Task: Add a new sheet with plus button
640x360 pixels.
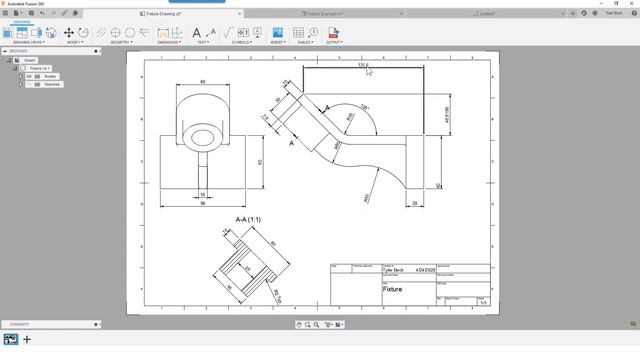Action: 27,339
